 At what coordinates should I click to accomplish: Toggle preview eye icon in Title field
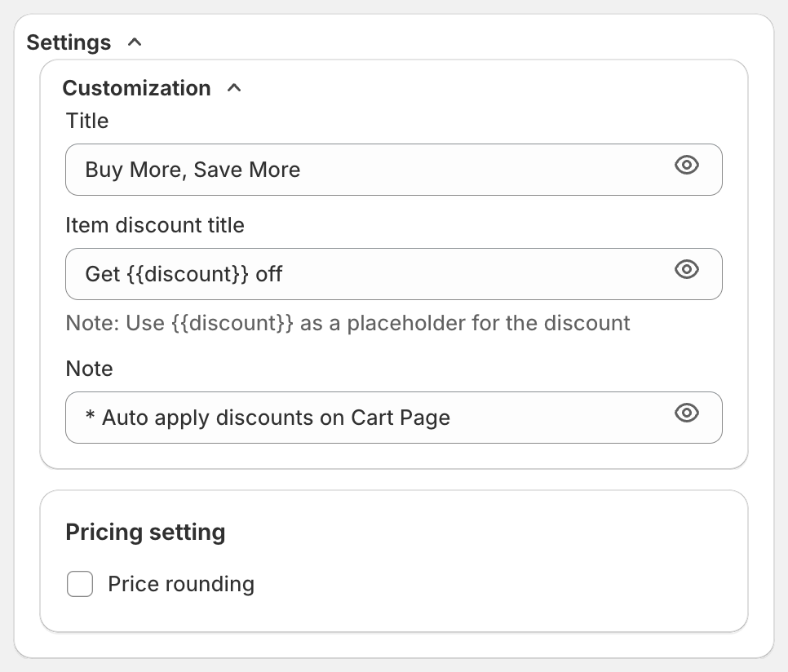pyautogui.click(x=687, y=165)
